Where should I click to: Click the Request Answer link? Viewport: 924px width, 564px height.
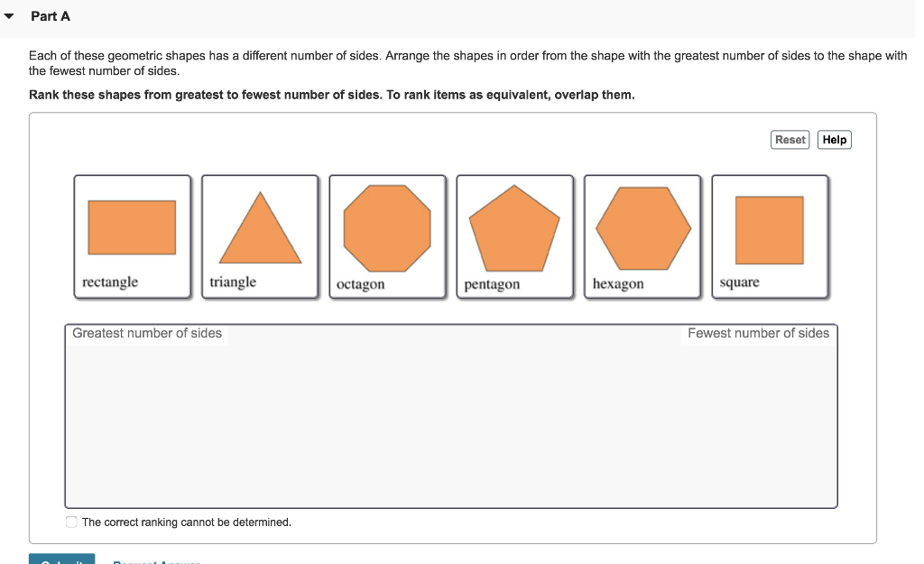coord(156,561)
